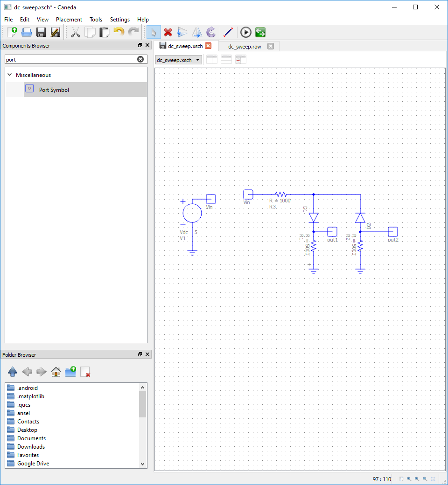
Task: Create new folder in Folder Browser
Action: (x=70, y=372)
